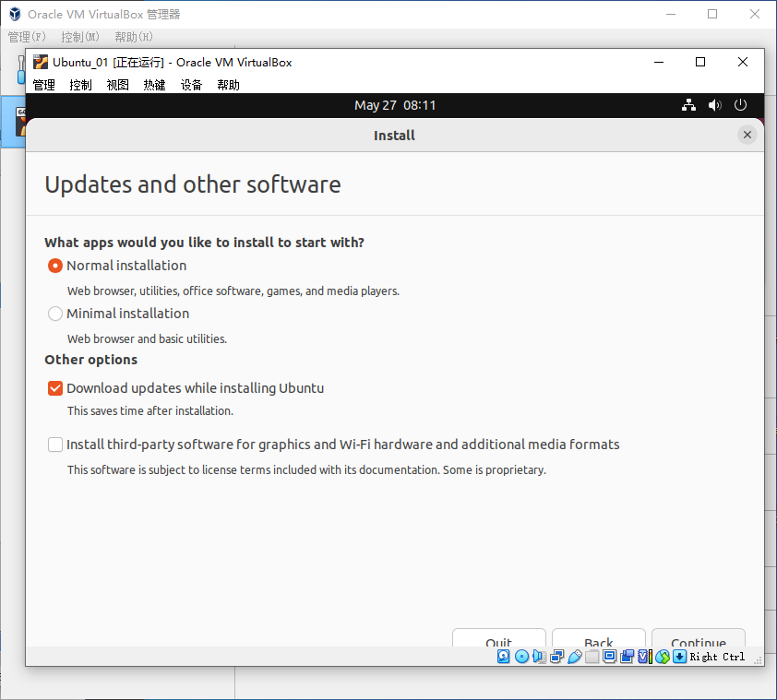Click the hard disk activity status icon

[x=504, y=657]
